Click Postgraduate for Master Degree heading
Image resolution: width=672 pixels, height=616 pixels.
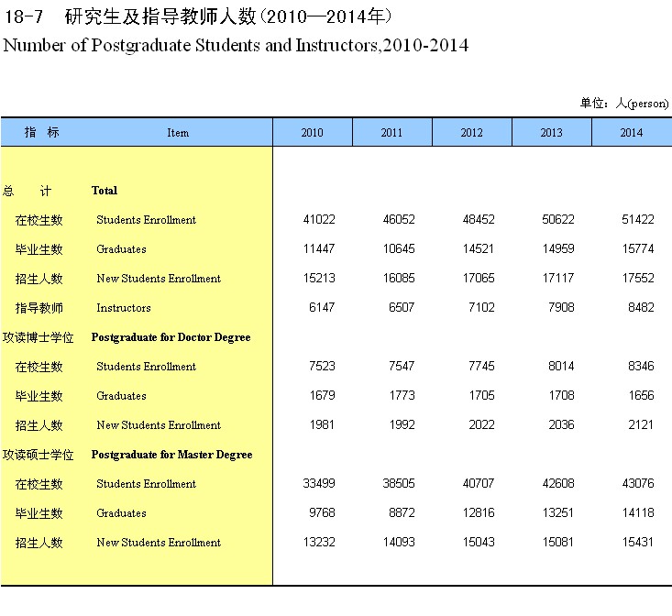click(171, 455)
